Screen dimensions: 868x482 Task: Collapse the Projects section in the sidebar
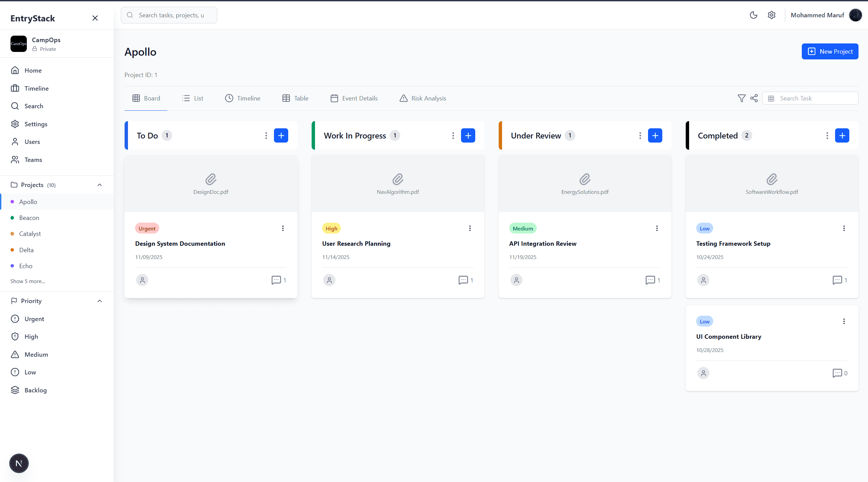(99, 185)
